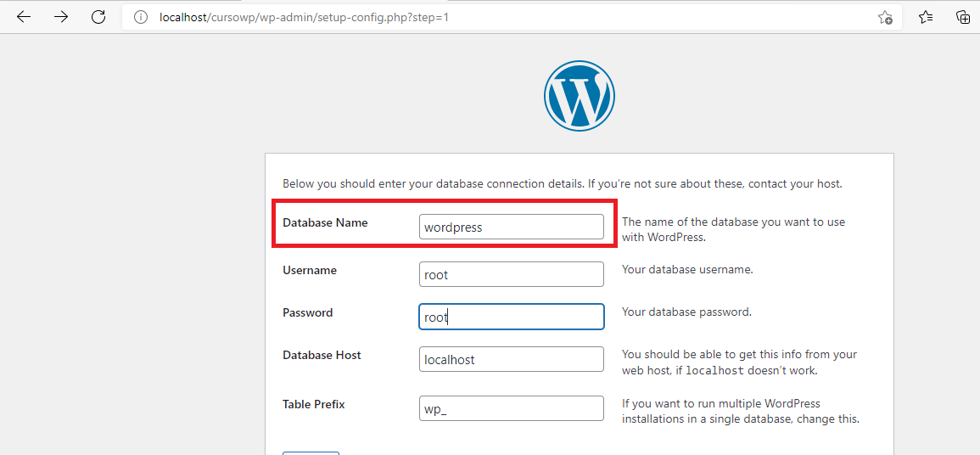Click the WordPress logo
The image size is (980, 455).
click(579, 96)
